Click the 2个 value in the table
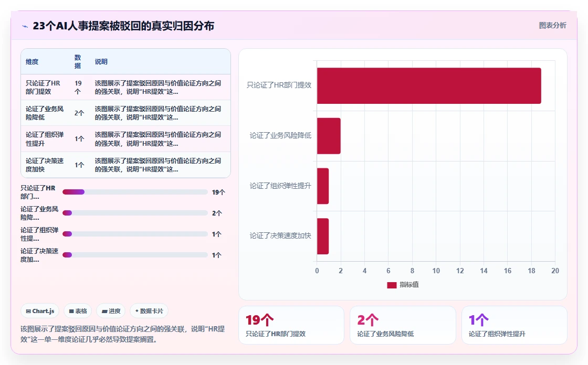This screenshot has height=365, width=588. (x=79, y=113)
